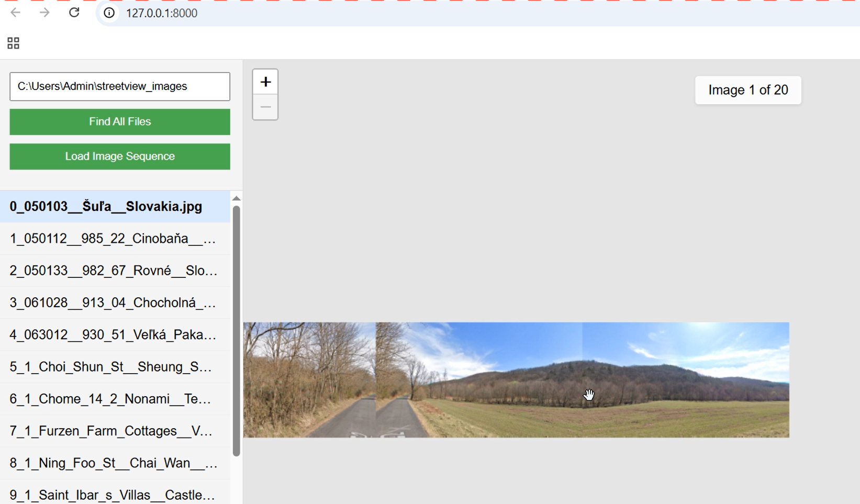Click scroll up arrow in file list
This screenshot has height=504, width=860.
tap(237, 198)
